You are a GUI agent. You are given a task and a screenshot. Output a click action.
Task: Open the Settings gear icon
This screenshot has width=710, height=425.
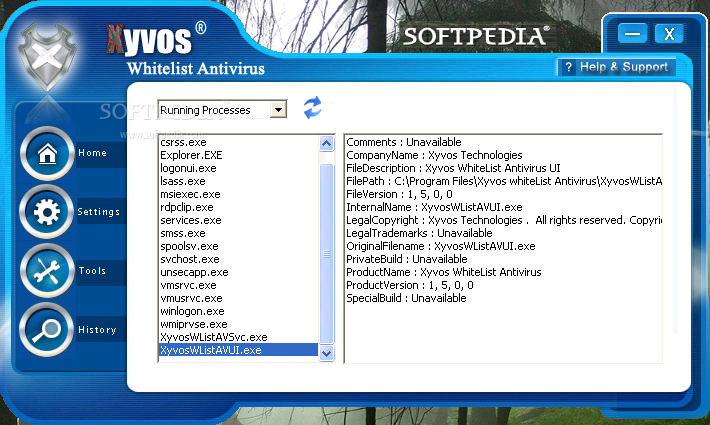point(47,212)
